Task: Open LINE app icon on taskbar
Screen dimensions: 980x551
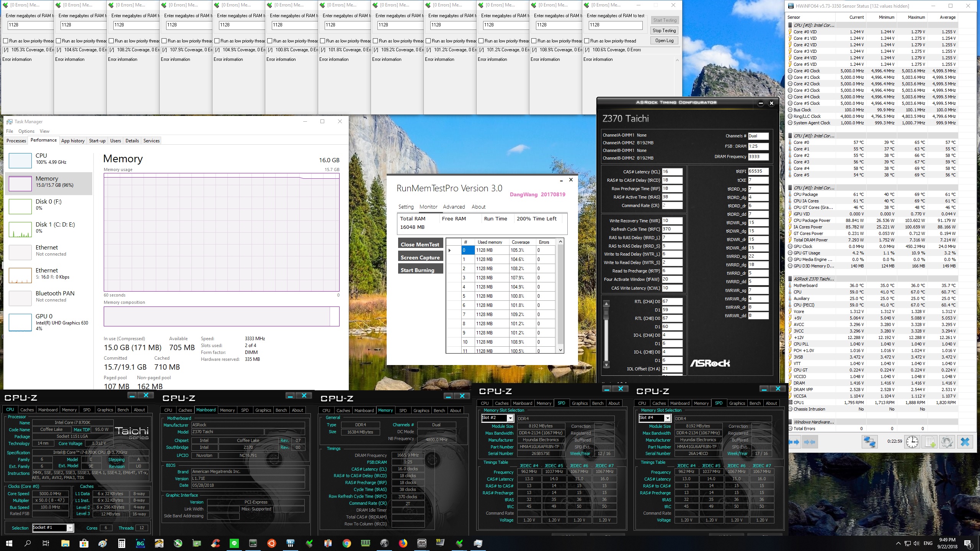Action: tap(234, 543)
